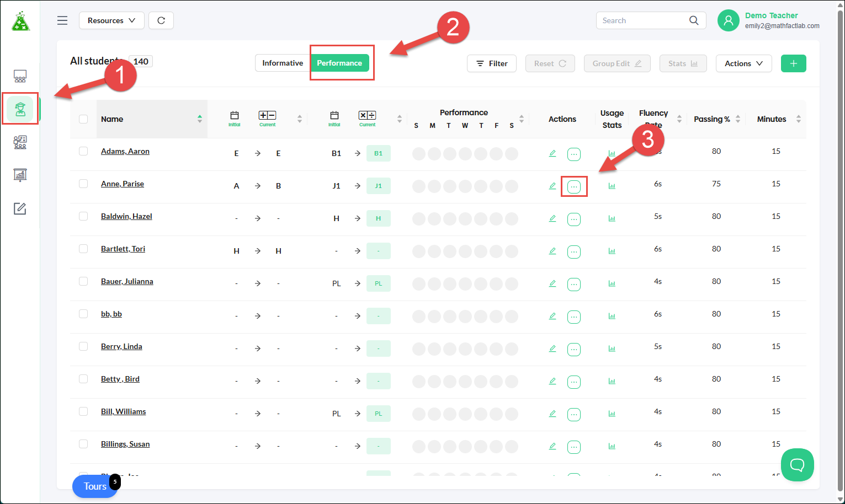The width and height of the screenshot is (845, 504).
Task: Toggle the select-all checkbox in header
Action: (x=83, y=119)
